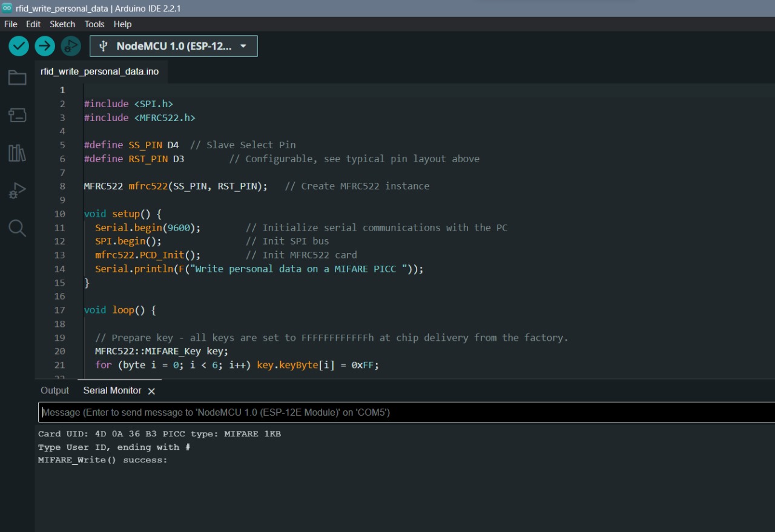Image resolution: width=775 pixels, height=532 pixels.
Task: Close the Serial Monitor tab
Action: tap(151, 391)
